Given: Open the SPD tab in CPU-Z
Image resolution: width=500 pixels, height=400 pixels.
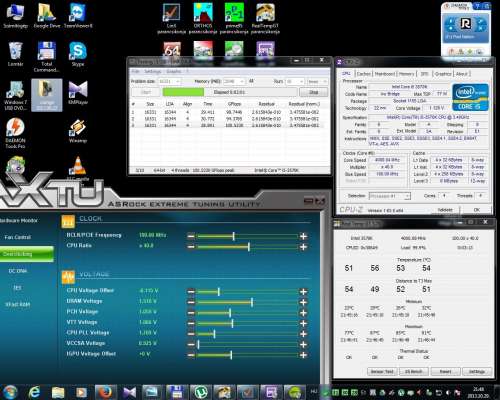Looking at the screenshot, I should click(424, 74).
